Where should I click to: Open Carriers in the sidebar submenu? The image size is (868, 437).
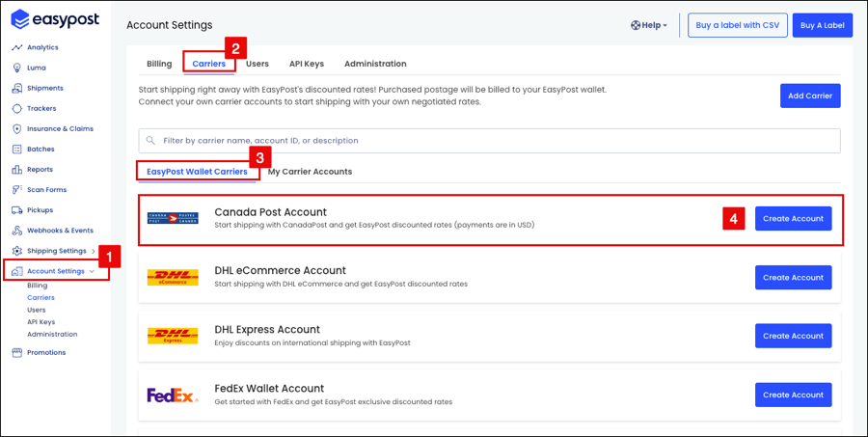click(x=41, y=298)
